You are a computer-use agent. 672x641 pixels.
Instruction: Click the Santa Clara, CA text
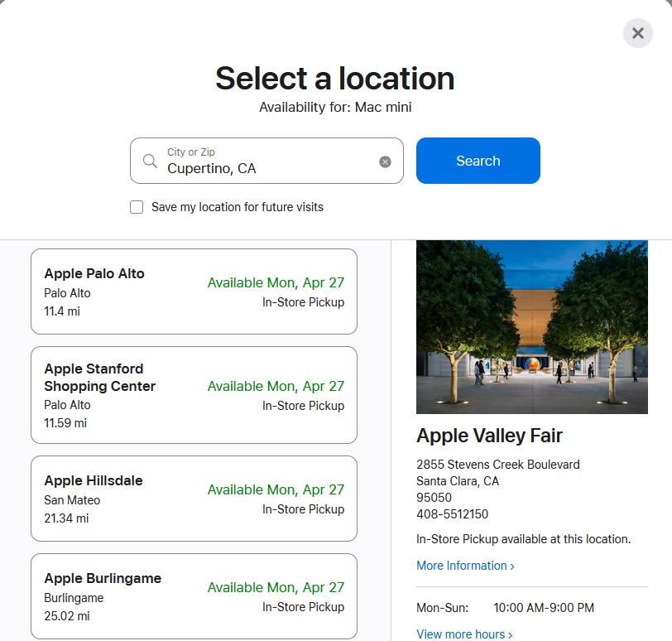click(x=458, y=481)
